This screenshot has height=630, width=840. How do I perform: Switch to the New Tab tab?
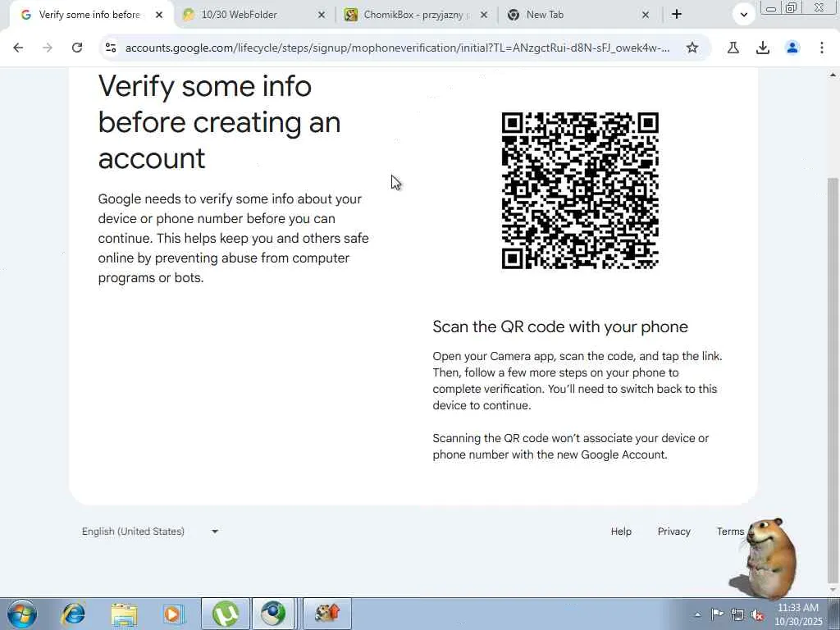coord(578,15)
